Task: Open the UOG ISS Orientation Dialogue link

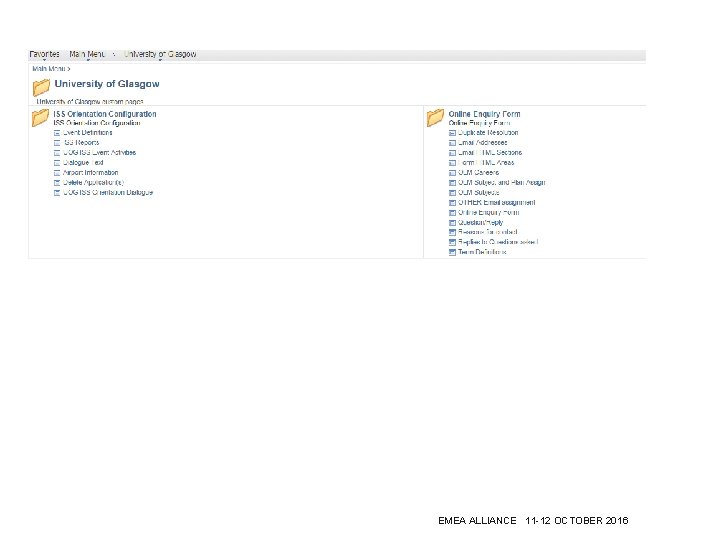Action: [x=108, y=192]
